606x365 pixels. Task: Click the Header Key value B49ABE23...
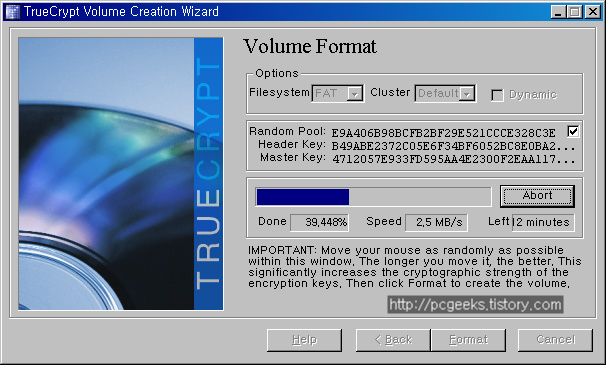pos(453,146)
